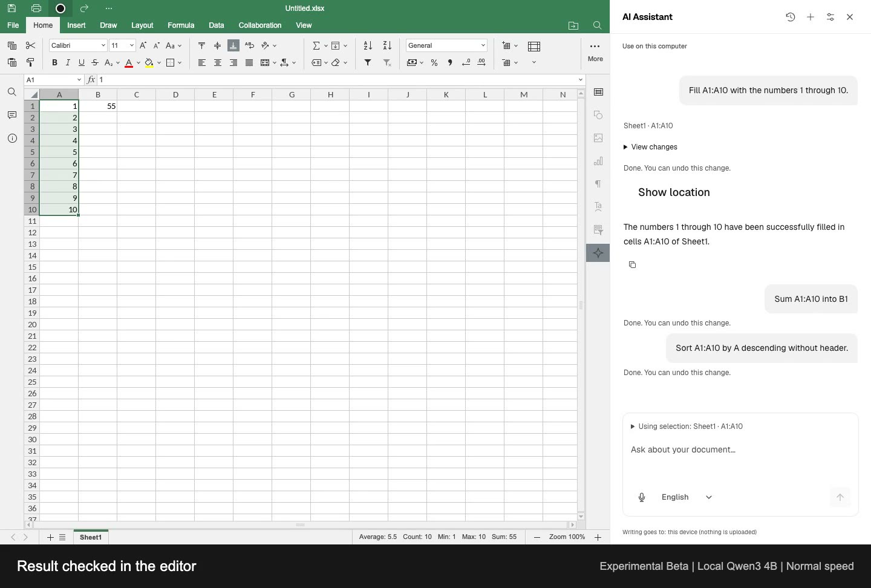Open AI Assistant settings sliders icon
Viewport: 871px width, 588px height.
pyautogui.click(x=830, y=17)
